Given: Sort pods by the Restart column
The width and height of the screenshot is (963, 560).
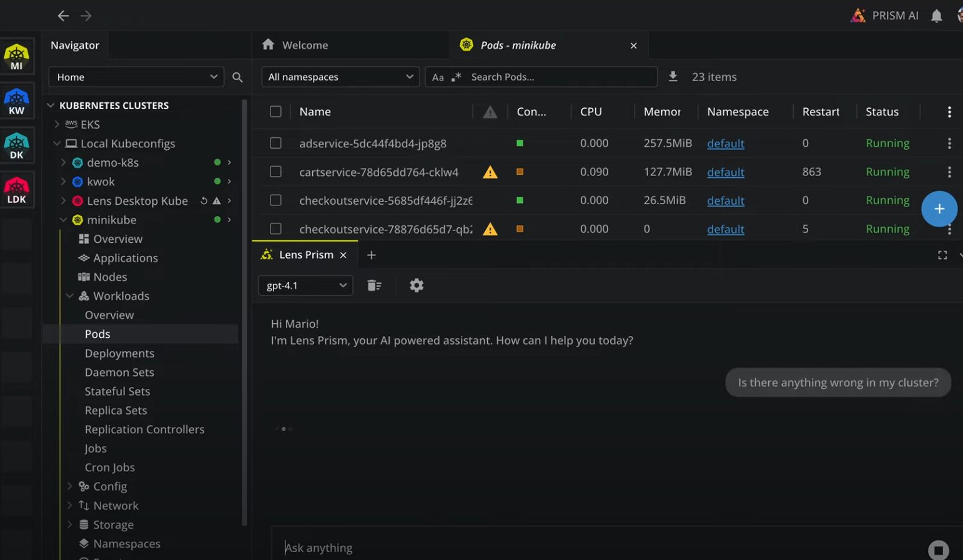Looking at the screenshot, I should tap(821, 112).
